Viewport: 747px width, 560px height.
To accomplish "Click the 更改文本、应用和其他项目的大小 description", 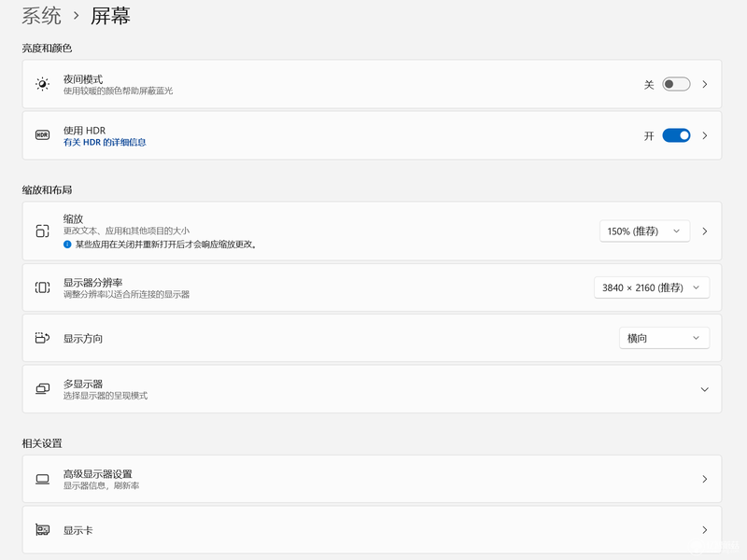I will click(x=127, y=231).
